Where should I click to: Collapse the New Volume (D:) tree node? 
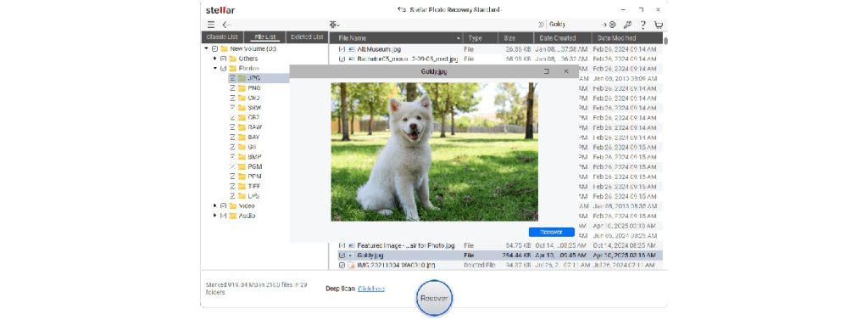(207, 48)
